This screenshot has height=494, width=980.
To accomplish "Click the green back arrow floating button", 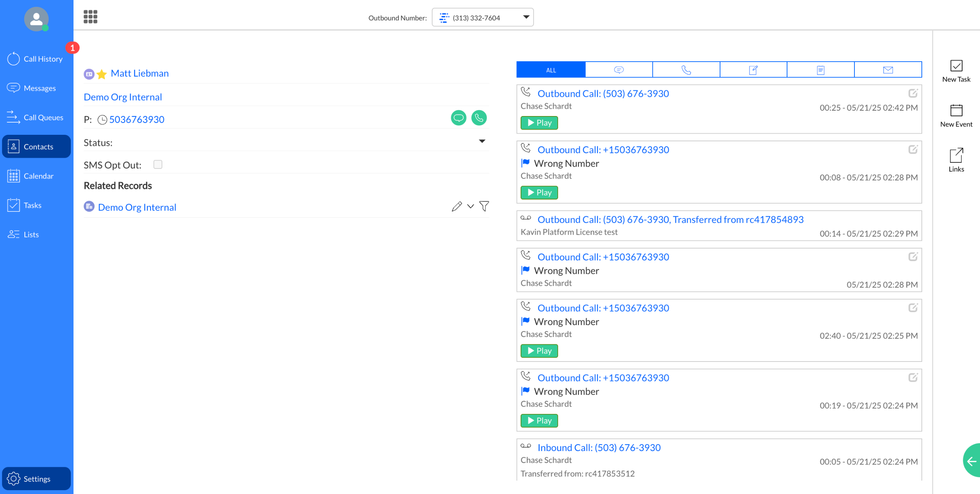I will (972, 461).
